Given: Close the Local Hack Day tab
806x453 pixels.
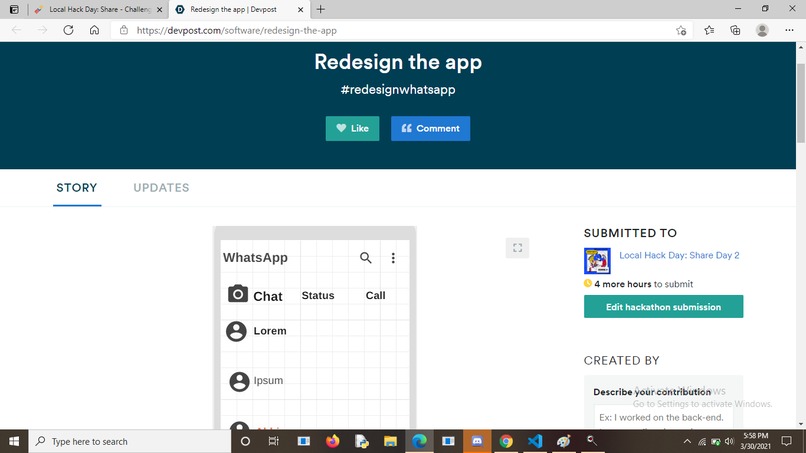Looking at the screenshot, I should pyautogui.click(x=159, y=9).
